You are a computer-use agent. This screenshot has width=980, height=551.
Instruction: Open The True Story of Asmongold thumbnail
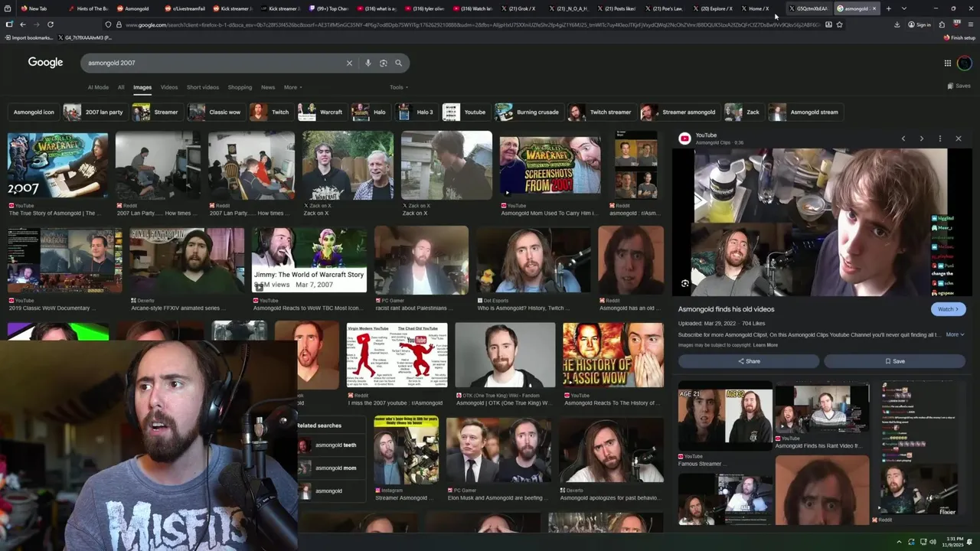57,165
